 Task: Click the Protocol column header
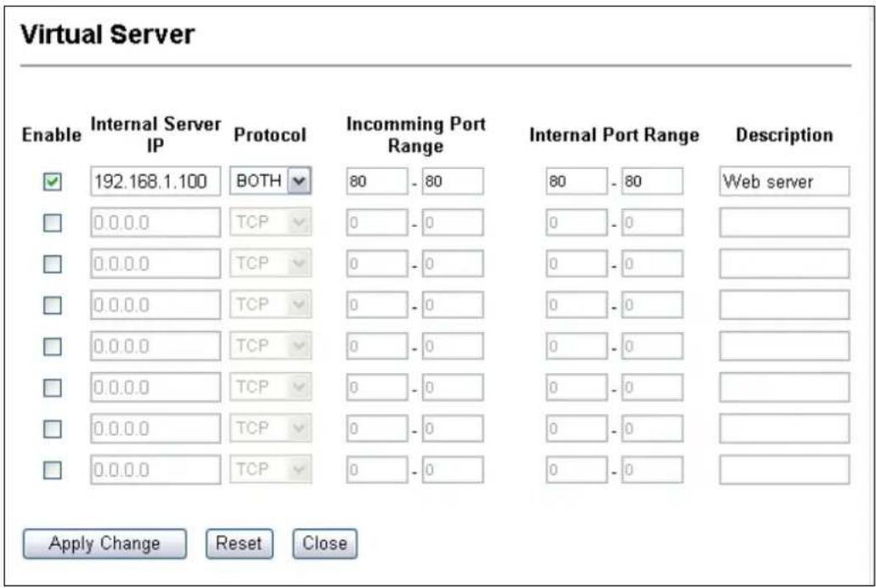[x=270, y=135]
